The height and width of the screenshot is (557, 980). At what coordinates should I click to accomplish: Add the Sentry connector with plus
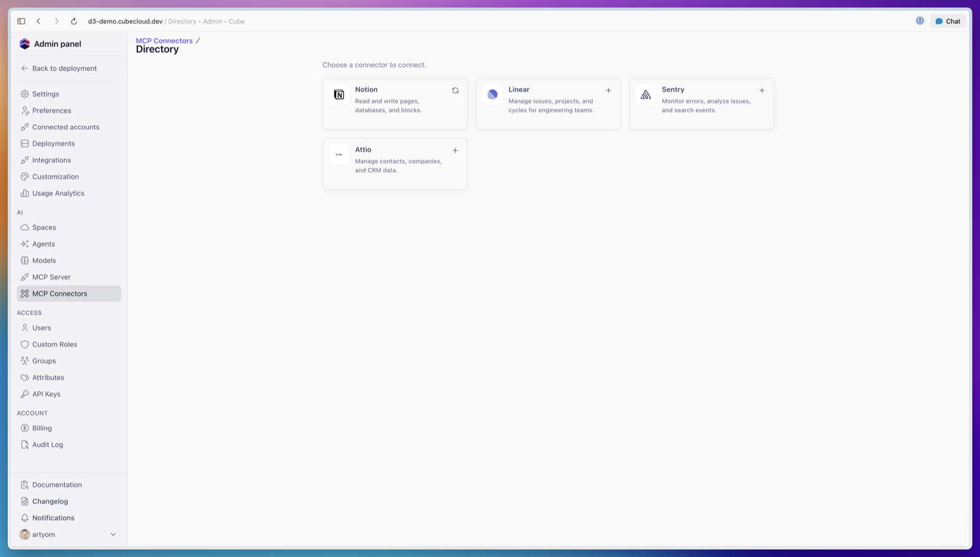click(x=762, y=91)
